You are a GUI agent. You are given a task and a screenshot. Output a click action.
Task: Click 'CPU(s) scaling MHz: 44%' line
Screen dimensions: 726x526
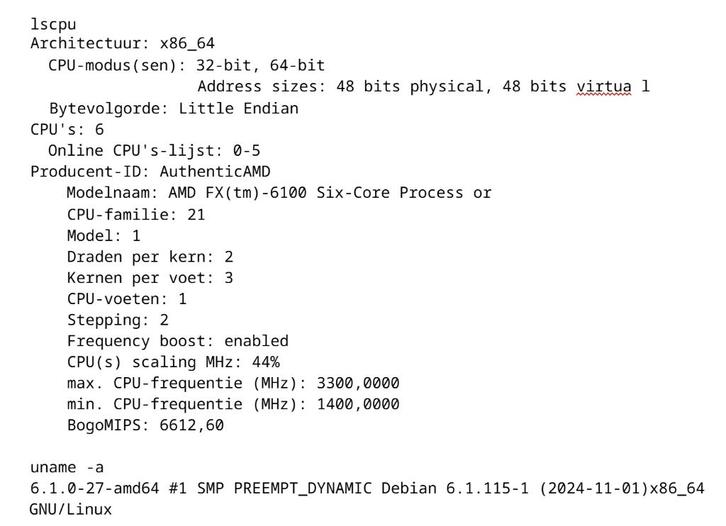pyautogui.click(x=173, y=362)
